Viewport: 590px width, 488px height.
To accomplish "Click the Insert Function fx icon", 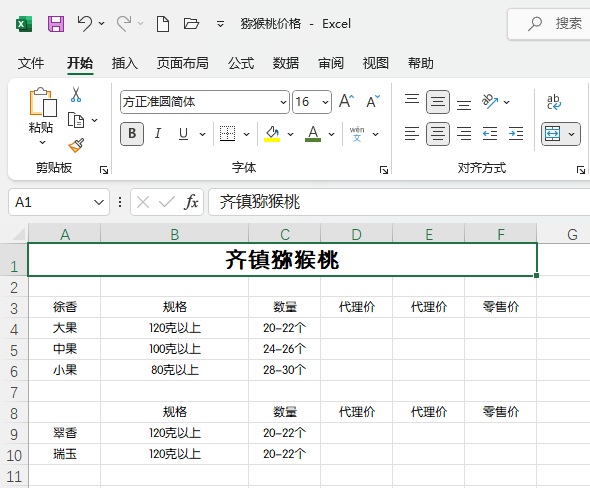I will pos(191,202).
